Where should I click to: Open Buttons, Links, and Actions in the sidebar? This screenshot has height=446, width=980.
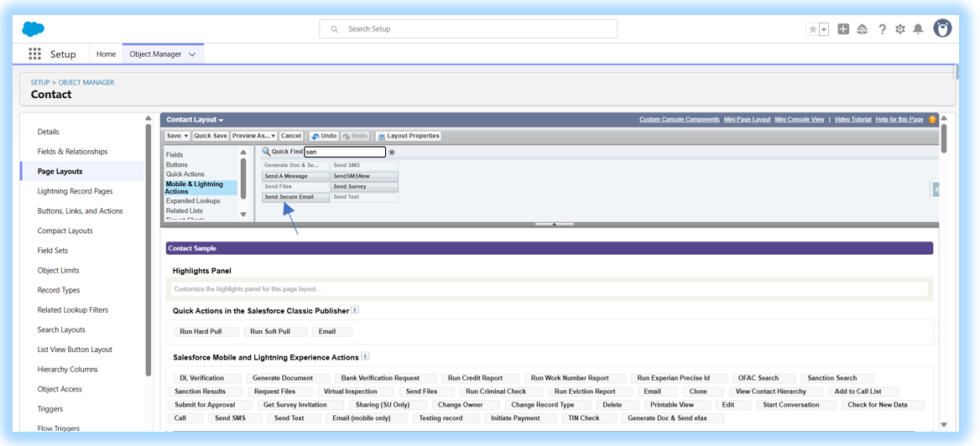(80, 211)
